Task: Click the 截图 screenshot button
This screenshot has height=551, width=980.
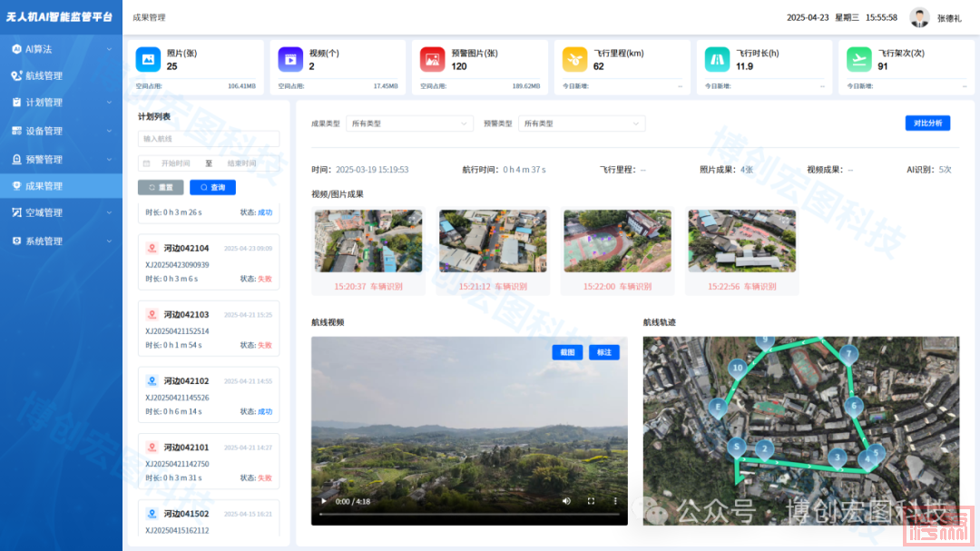Action: click(567, 352)
